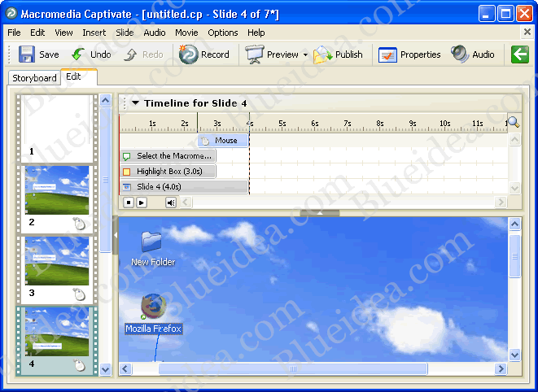Close the document with menu bar X
This screenshot has width=538, height=392.
527,32
